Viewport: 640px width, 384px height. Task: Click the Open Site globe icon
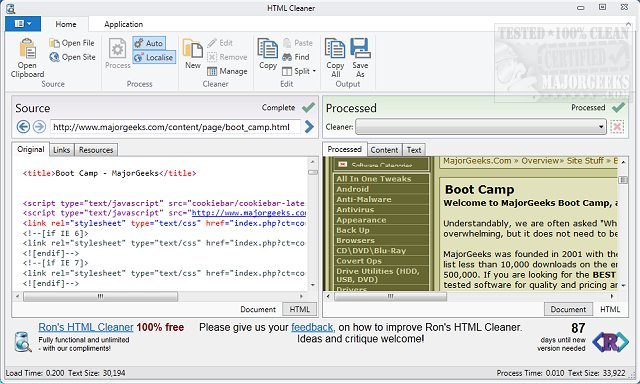pos(54,57)
